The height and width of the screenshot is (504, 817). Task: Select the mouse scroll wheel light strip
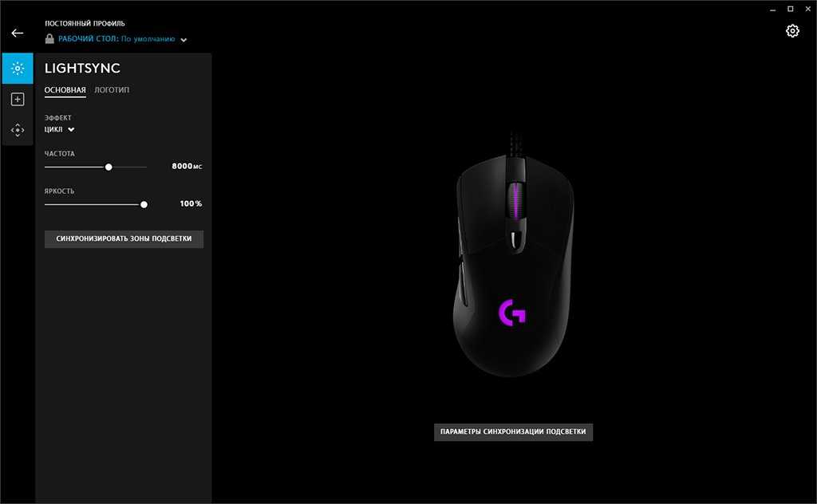point(515,200)
